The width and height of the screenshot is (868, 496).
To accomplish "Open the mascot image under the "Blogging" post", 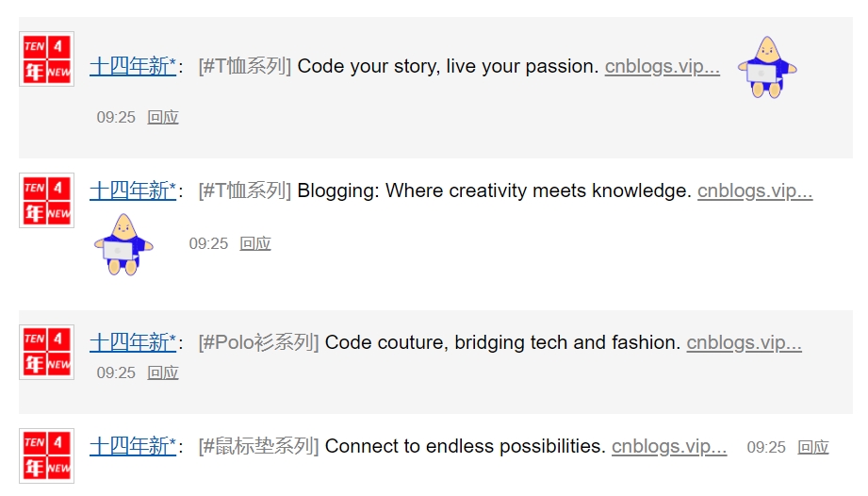I will click(123, 244).
